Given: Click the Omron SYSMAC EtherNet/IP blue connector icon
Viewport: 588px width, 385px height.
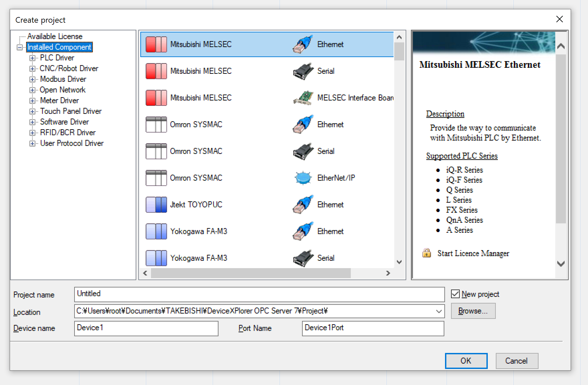Looking at the screenshot, I should 303,178.
